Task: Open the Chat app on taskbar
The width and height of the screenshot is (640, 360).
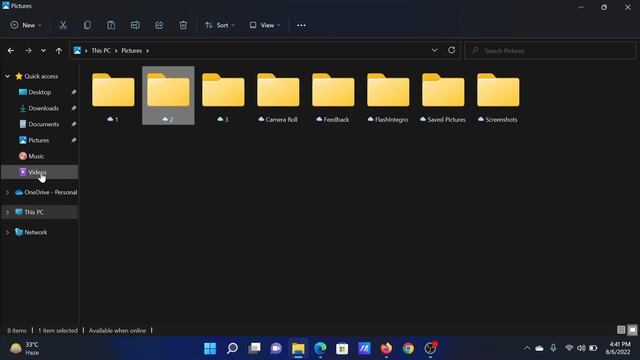Action: pos(276,348)
